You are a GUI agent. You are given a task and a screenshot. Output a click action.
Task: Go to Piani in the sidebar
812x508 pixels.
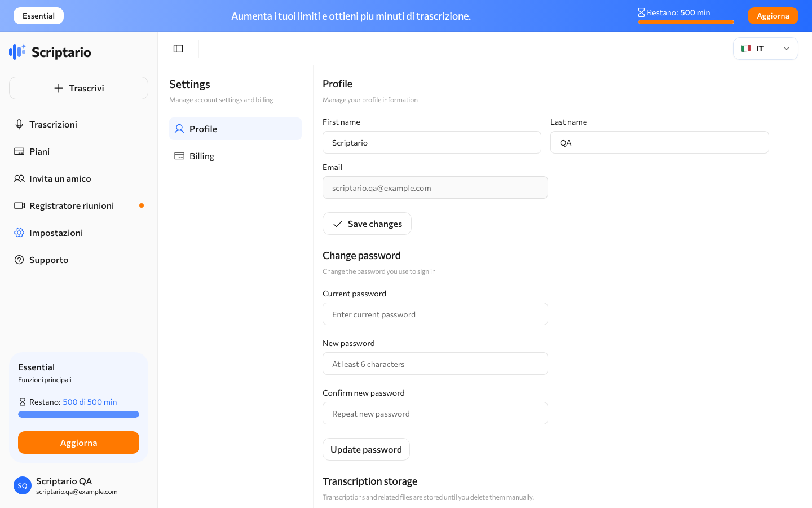pos(78,151)
